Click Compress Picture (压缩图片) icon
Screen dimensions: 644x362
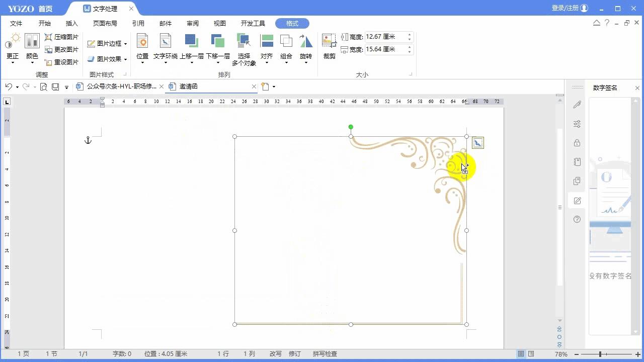49,37
